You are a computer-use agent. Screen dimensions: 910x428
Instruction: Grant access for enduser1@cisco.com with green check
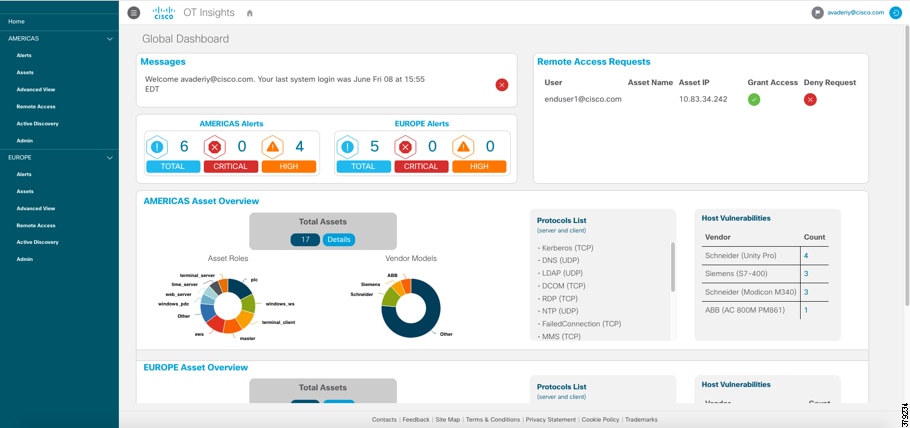[x=754, y=99]
